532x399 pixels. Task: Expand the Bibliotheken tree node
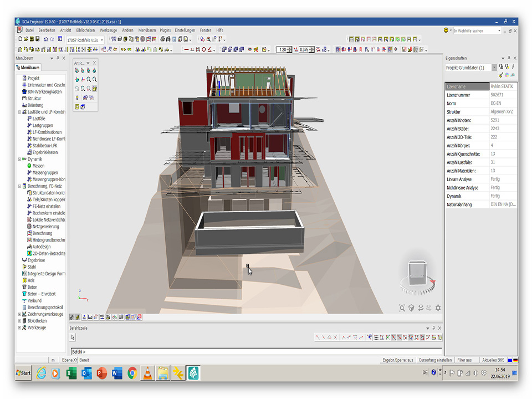pos(19,321)
